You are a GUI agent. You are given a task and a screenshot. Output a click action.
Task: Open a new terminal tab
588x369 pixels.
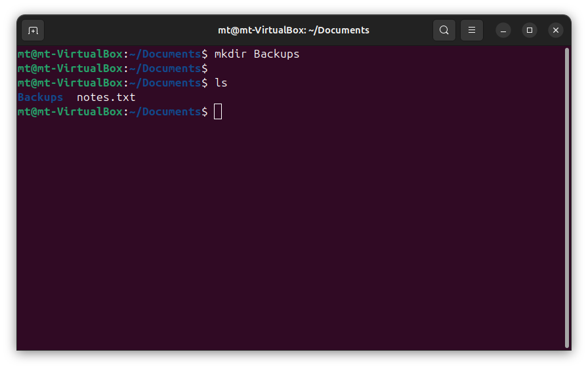[33, 30]
